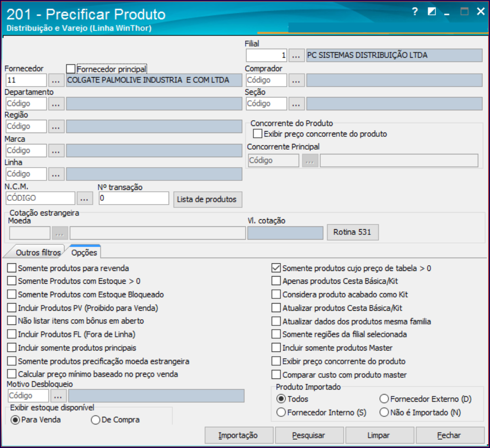This screenshot has height=448, width=490.
Task: Enable Incluir Produtos FL (Fora de Linha)
Action: tap(11, 334)
